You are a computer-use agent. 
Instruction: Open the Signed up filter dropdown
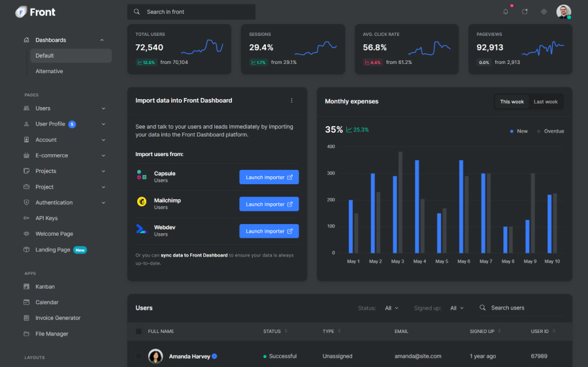457,308
